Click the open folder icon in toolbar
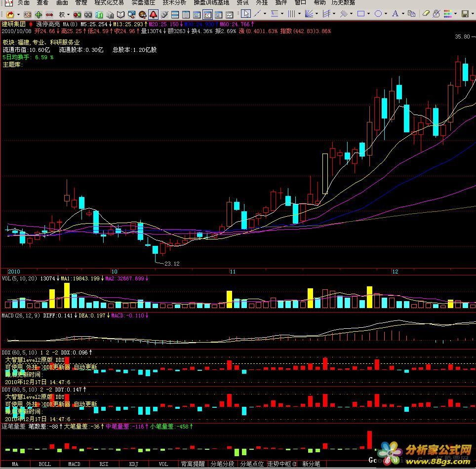Image resolution: width=476 pixels, height=469 pixels. 10,15
